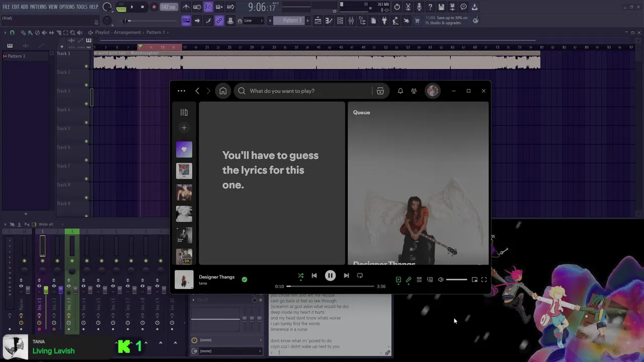
Task: Click Spotify song progress bar
Action: click(x=331, y=286)
